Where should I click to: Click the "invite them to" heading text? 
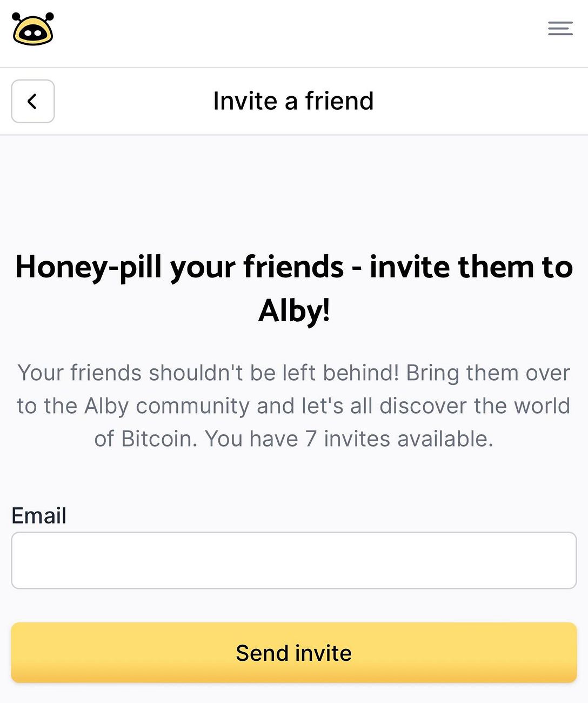[471, 267]
